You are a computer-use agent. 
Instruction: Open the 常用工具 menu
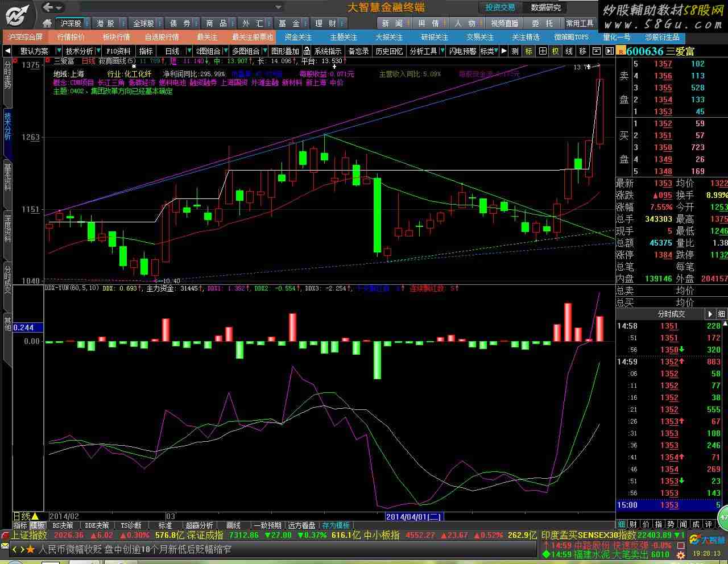tap(580, 23)
